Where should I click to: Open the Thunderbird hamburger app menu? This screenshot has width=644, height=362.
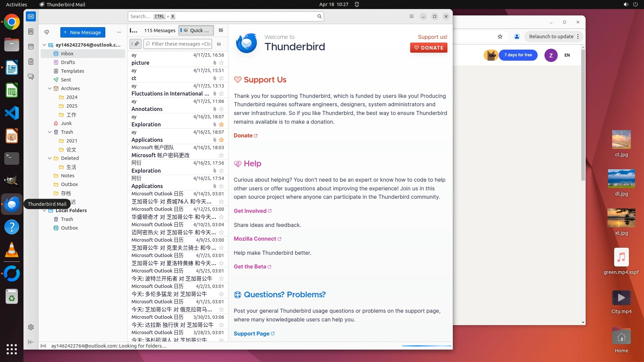click(412, 16)
